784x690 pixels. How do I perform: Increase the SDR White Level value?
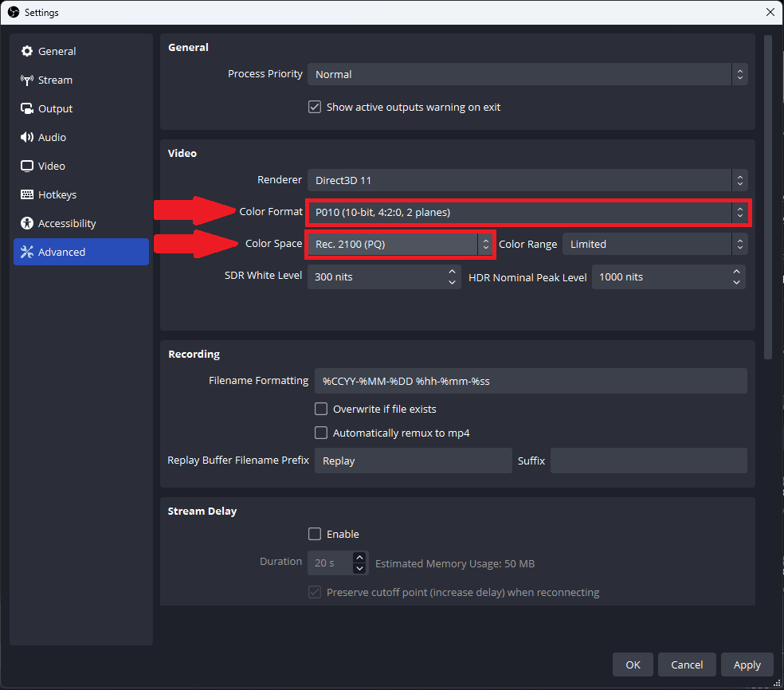click(x=452, y=271)
